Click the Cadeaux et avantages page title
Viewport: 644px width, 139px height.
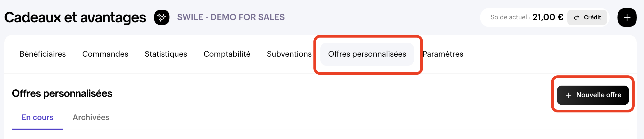(x=75, y=17)
